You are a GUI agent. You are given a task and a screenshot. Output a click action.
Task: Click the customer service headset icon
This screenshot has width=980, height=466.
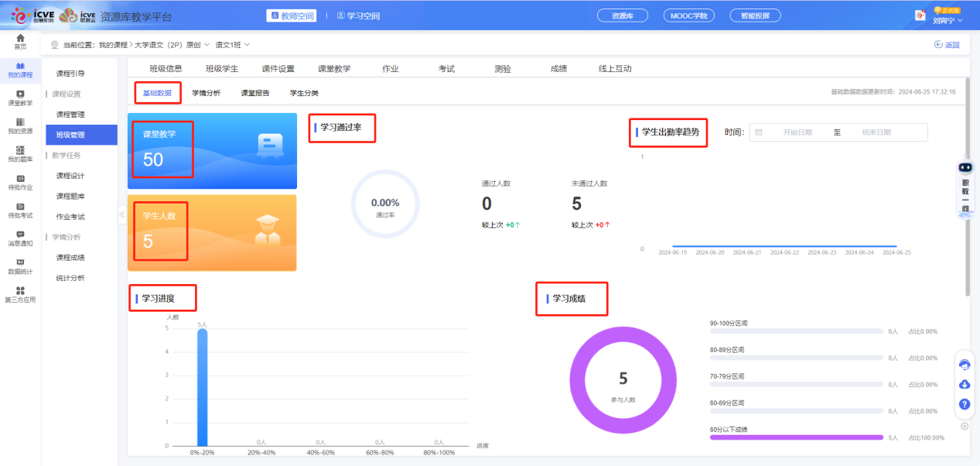(964, 365)
